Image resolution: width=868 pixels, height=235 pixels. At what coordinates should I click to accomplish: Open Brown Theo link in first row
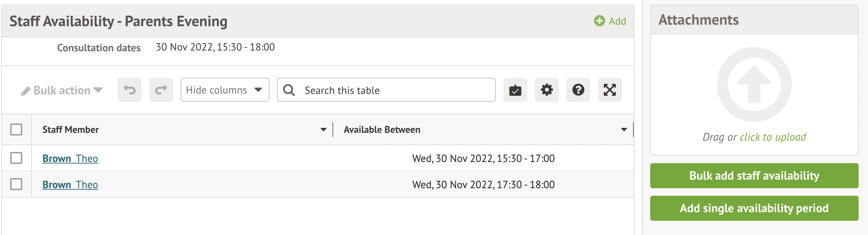(70, 159)
